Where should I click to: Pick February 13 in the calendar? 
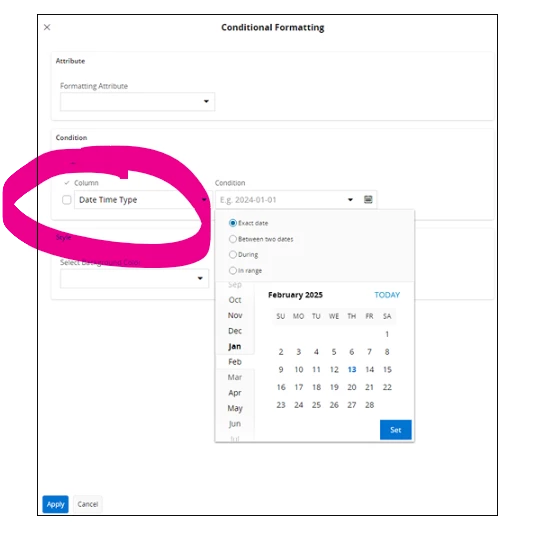pyautogui.click(x=352, y=370)
